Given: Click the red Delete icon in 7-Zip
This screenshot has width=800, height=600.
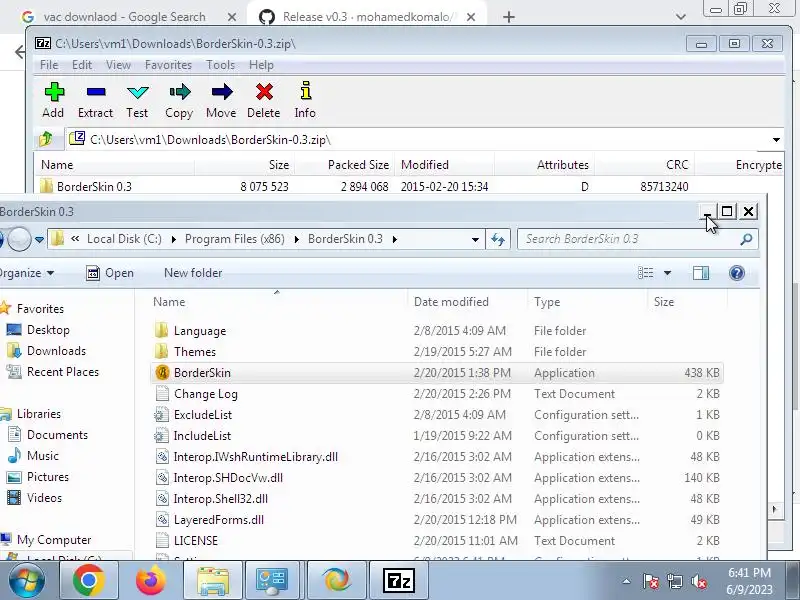Looking at the screenshot, I should pyautogui.click(x=264, y=92).
